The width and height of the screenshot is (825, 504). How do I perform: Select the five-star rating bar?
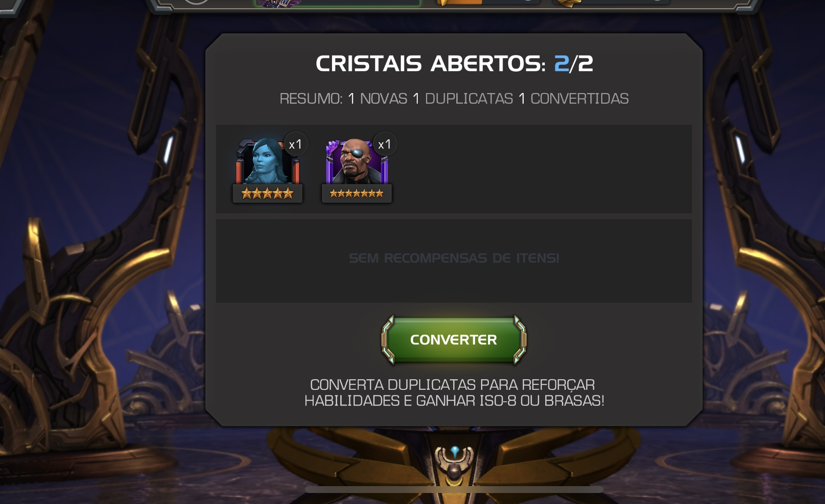[267, 194]
